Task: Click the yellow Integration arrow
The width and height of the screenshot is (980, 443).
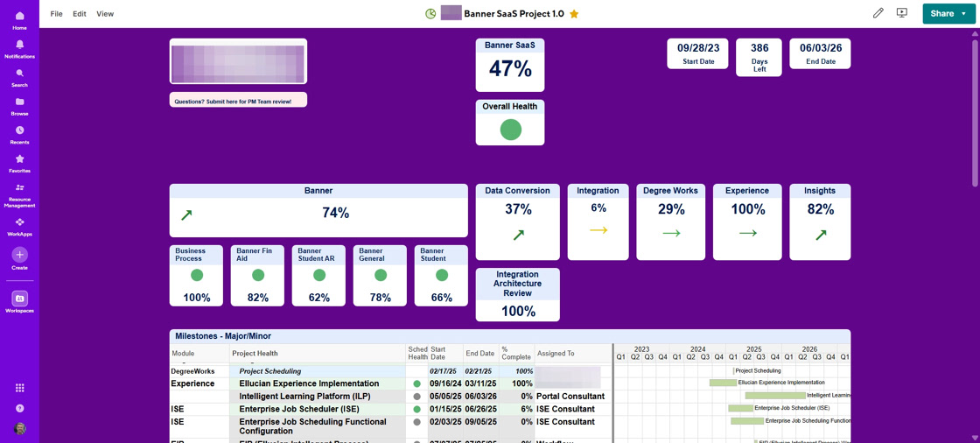Action: (598, 230)
